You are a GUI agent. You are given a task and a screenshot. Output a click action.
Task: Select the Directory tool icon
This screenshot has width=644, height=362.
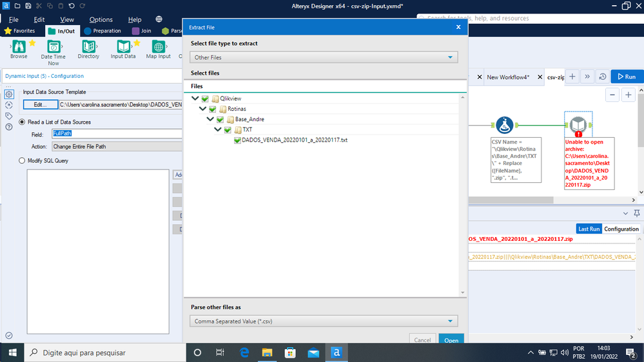[x=88, y=46]
